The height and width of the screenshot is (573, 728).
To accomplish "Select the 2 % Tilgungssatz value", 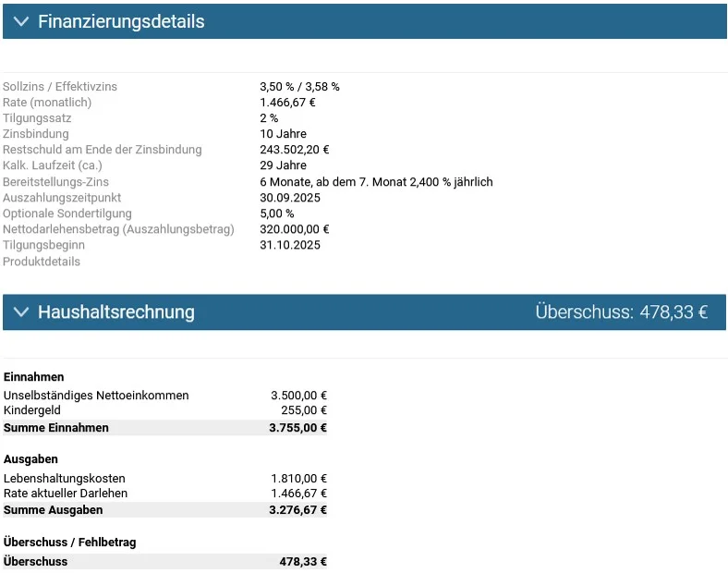I will (269, 118).
